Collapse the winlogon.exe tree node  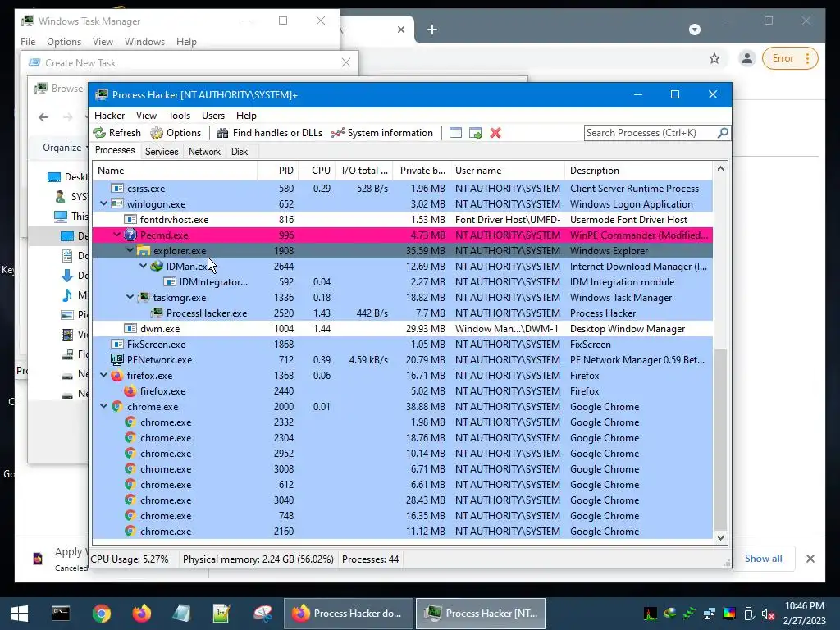(104, 203)
